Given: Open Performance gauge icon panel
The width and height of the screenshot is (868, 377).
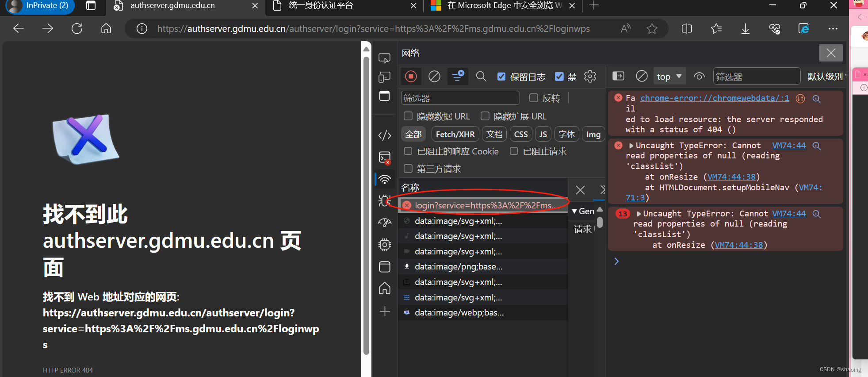Looking at the screenshot, I should 385,223.
